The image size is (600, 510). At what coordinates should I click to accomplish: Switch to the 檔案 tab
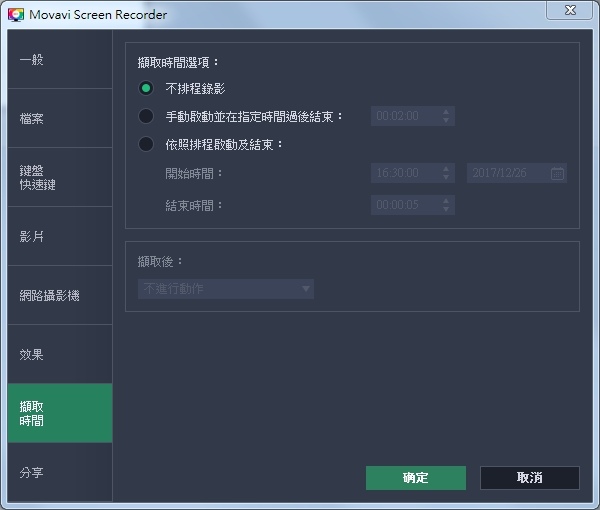pos(60,118)
